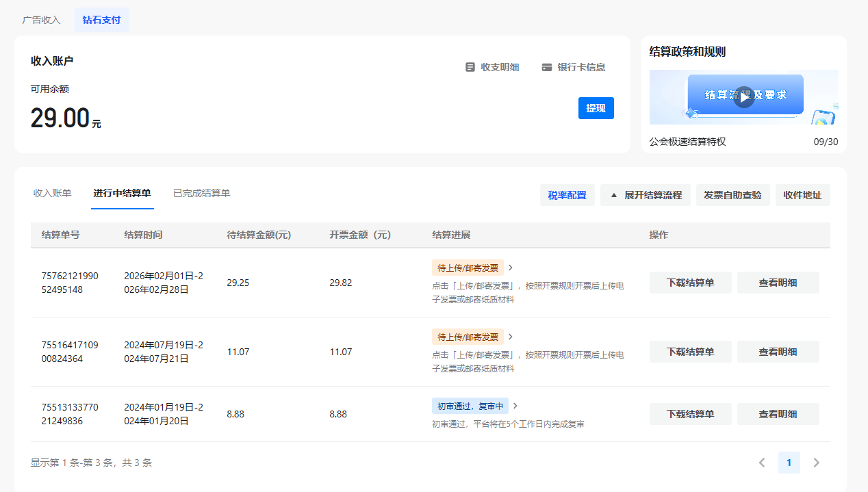View details for the 11.07 settlement

(x=778, y=352)
